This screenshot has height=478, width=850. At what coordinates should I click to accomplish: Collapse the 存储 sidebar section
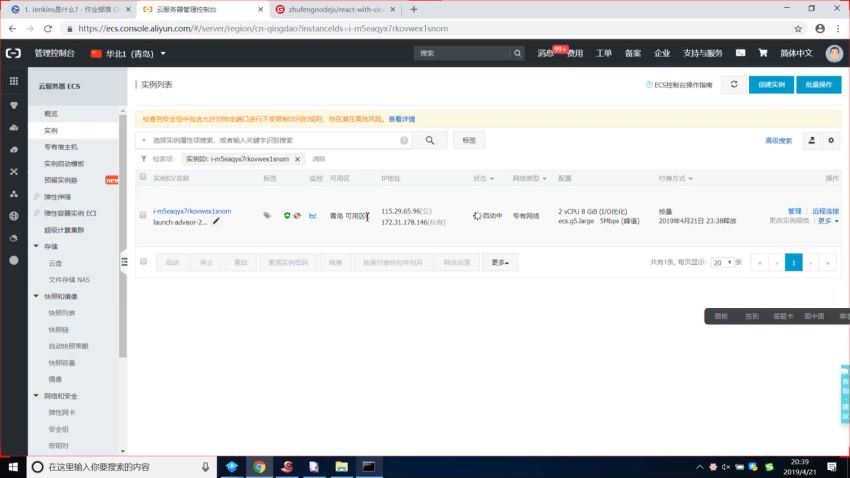tap(36, 246)
